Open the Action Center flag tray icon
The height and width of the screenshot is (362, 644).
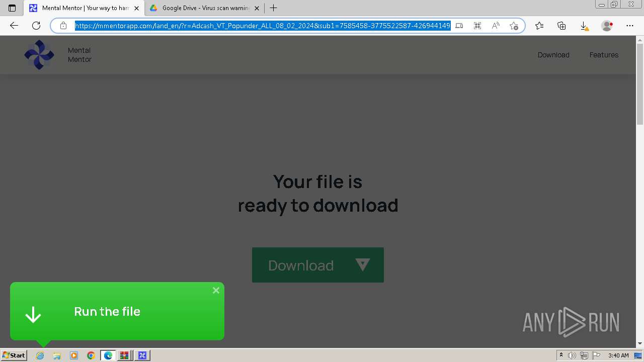coord(596,355)
